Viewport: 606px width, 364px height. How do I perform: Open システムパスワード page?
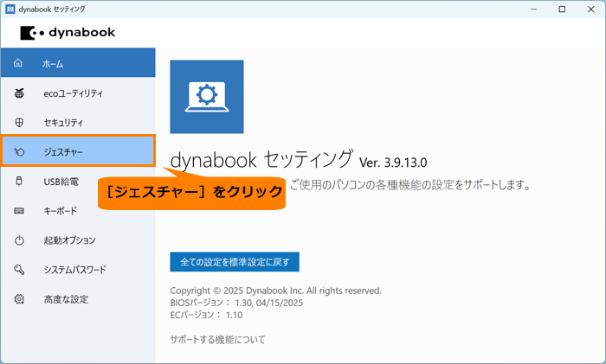(78, 270)
